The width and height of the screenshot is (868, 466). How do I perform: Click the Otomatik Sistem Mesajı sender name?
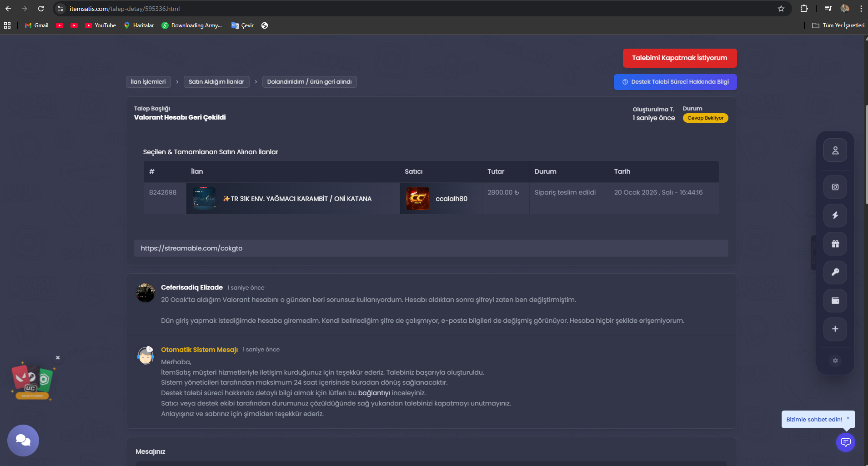[x=200, y=350]
